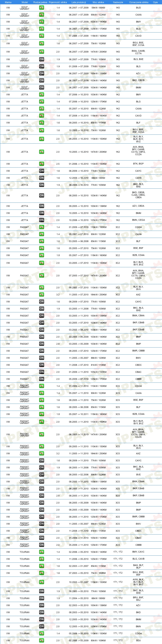Click the diesel ON icon in Jetta CAYC row

[x=42, y=171]
